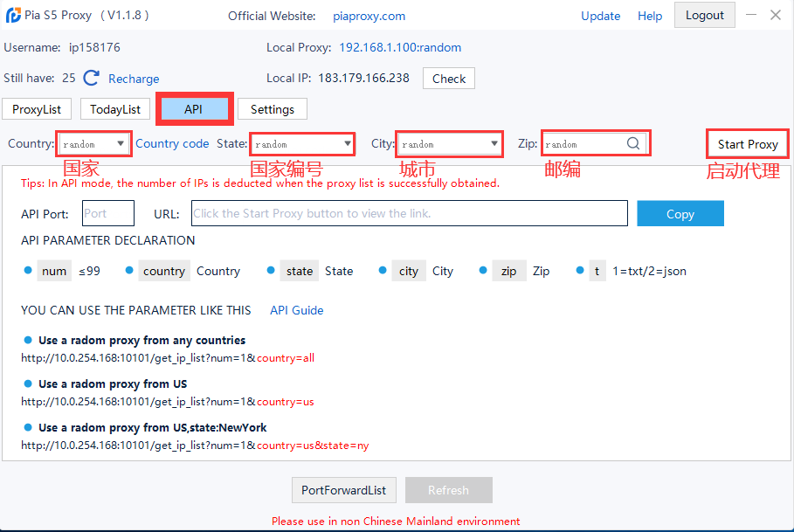
Task: Click the Recharge link
Action: 134,79
